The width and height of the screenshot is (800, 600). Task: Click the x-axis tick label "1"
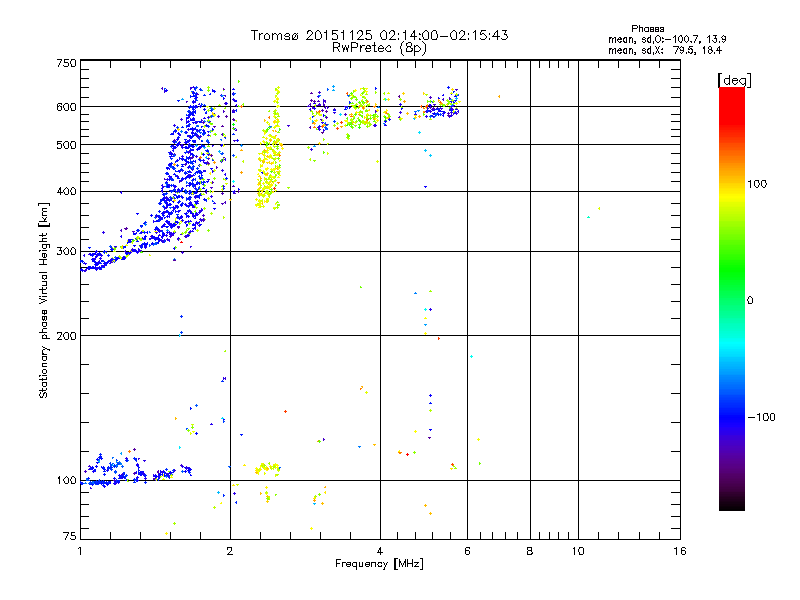tap(80, 551)
